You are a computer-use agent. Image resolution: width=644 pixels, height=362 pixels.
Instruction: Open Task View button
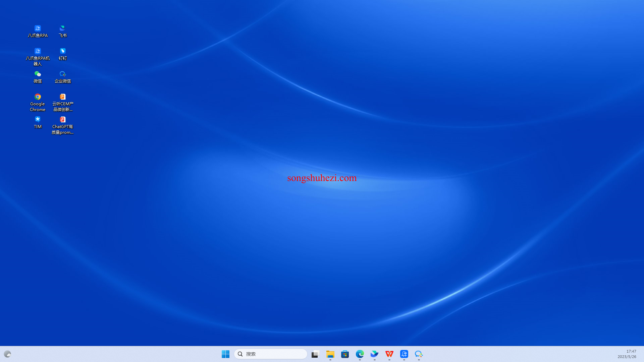[315, 354]
